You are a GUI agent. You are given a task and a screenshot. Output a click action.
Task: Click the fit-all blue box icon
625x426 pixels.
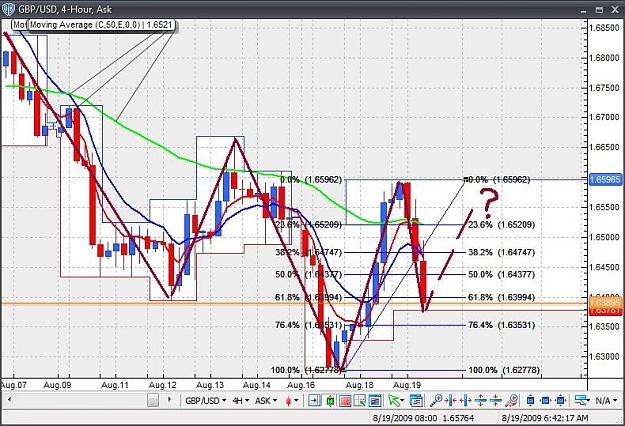coord(560,400)
